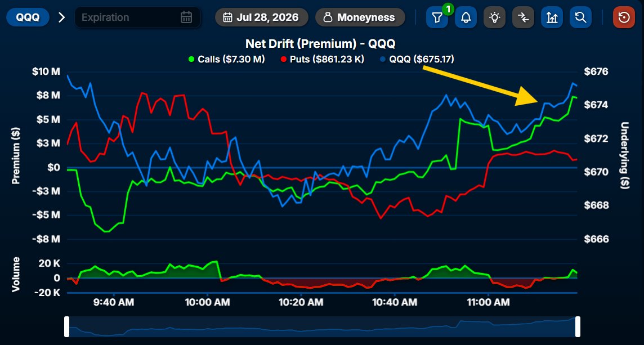644x345 pixels.
Task: Click the $666 underlying axis label
Action: pos(595,239)
